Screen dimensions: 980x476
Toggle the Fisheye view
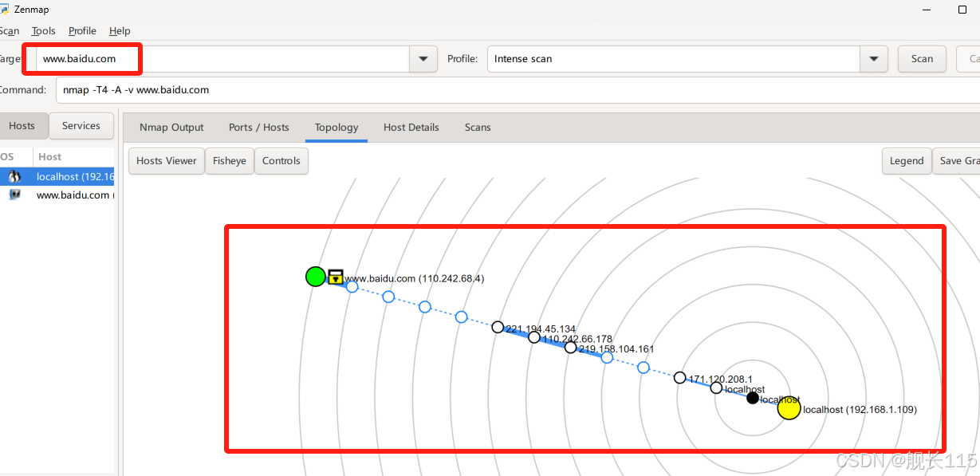(230, 160)
